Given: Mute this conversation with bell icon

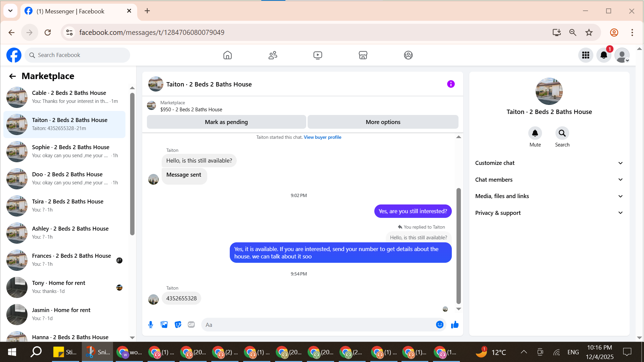Looking at the screenshot, I should 535,133.
